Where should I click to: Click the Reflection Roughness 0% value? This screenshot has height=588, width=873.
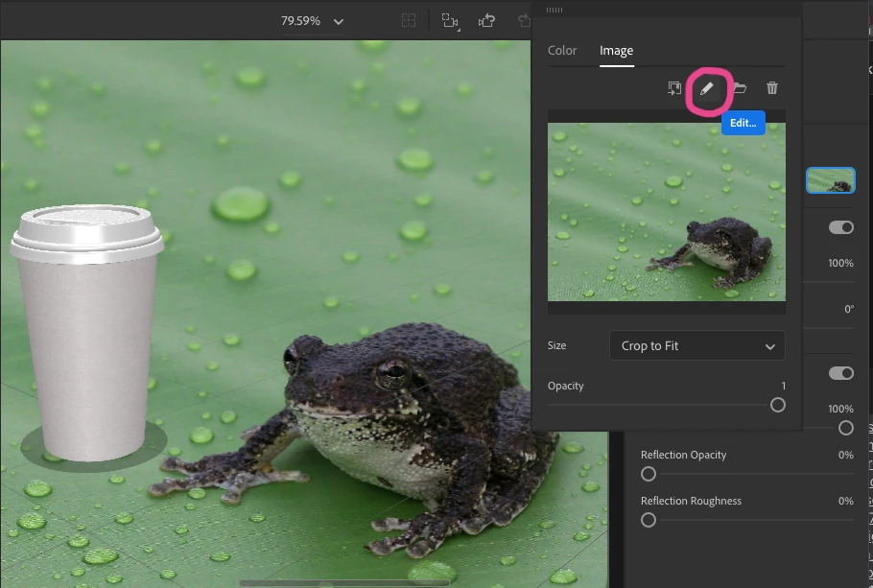[x=846, y=501]
